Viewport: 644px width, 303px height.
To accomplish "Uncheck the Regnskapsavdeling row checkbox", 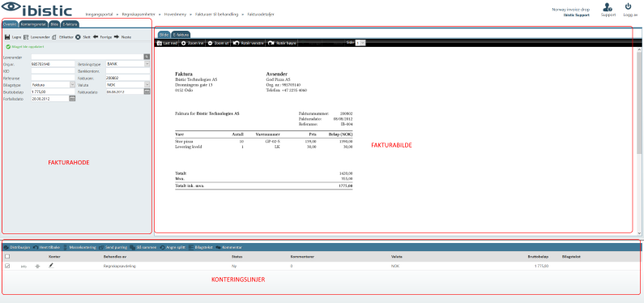I will coord(7,266).
